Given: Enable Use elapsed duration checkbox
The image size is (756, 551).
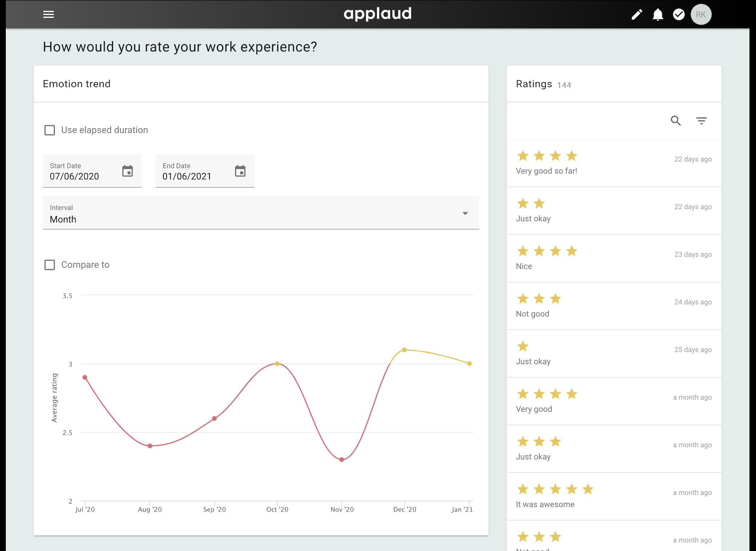Looking at the screenshot, I should click(50, 130).
